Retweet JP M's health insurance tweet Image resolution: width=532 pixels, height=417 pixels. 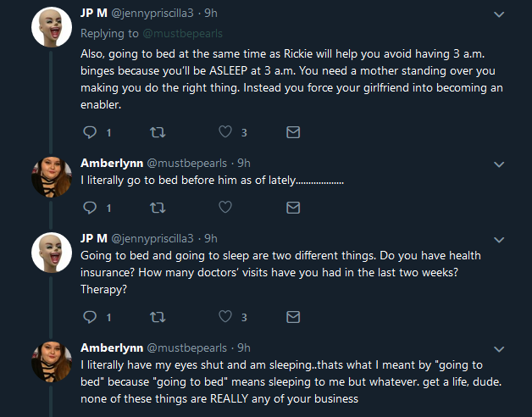tap(158, 317)
